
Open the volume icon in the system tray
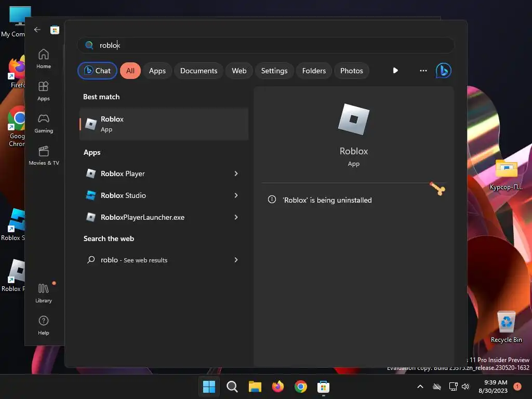pyautogui.click(x=465, y=387)
